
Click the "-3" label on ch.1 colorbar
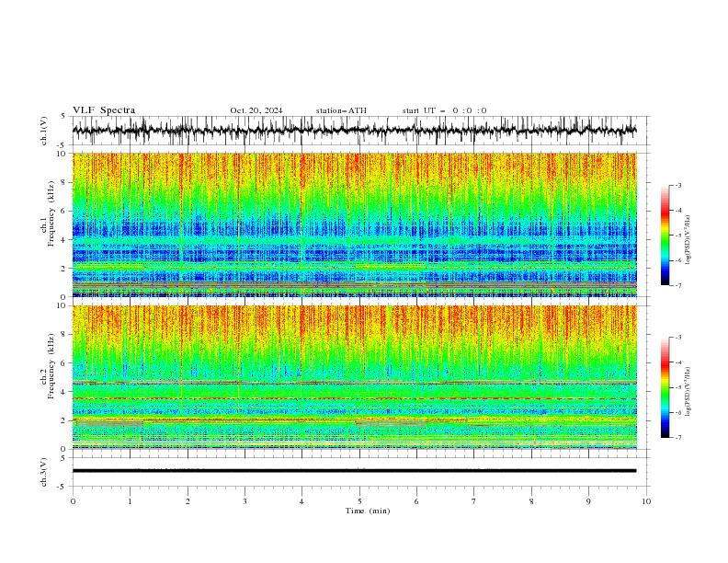(x=677, y=185)
